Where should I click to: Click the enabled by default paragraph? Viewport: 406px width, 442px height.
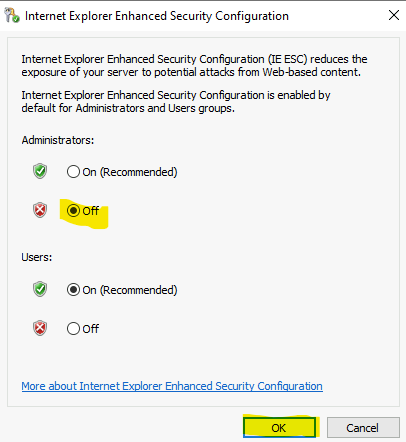176,102
